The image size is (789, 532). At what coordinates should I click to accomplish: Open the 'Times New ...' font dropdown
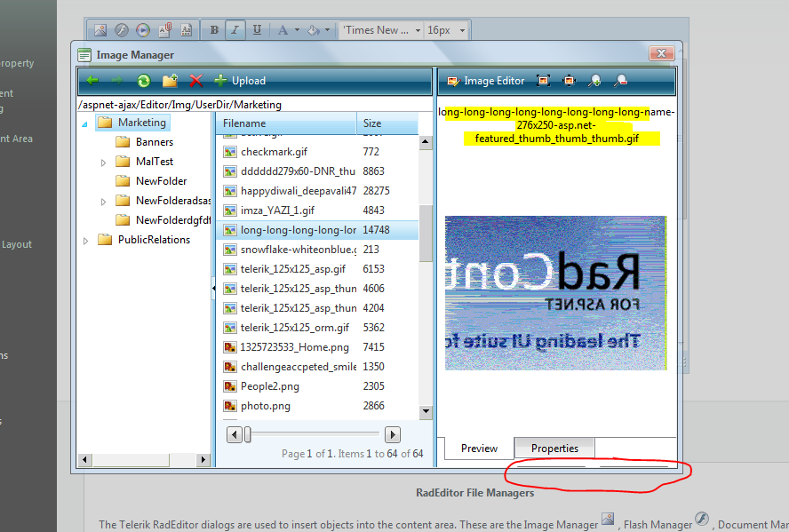(382, 30)
